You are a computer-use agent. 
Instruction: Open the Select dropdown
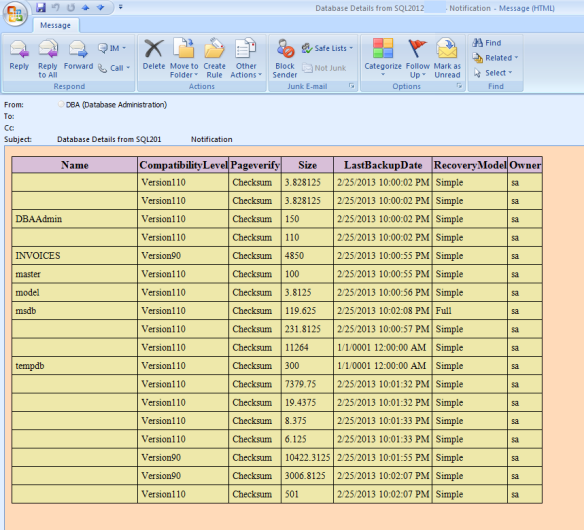pyautogui.click(x=493, y=73)
